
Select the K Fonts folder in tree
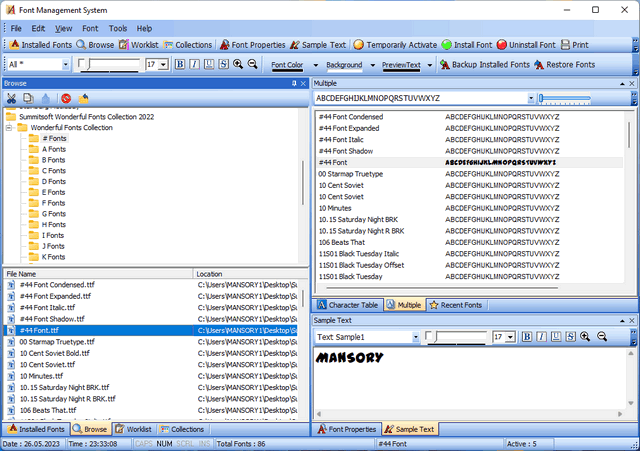[x=53, y=257]
